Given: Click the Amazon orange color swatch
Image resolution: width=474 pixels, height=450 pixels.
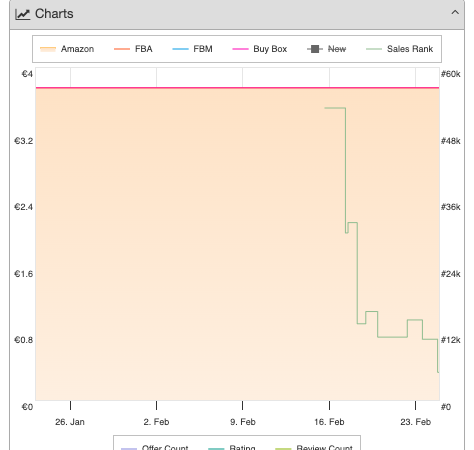Looking at the screenshot, I should (48, 49).
